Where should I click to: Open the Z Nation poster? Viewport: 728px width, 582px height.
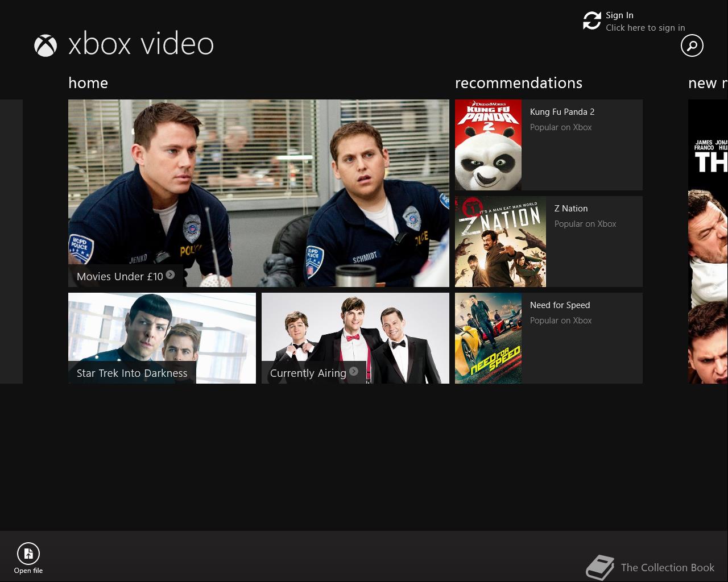500,242
